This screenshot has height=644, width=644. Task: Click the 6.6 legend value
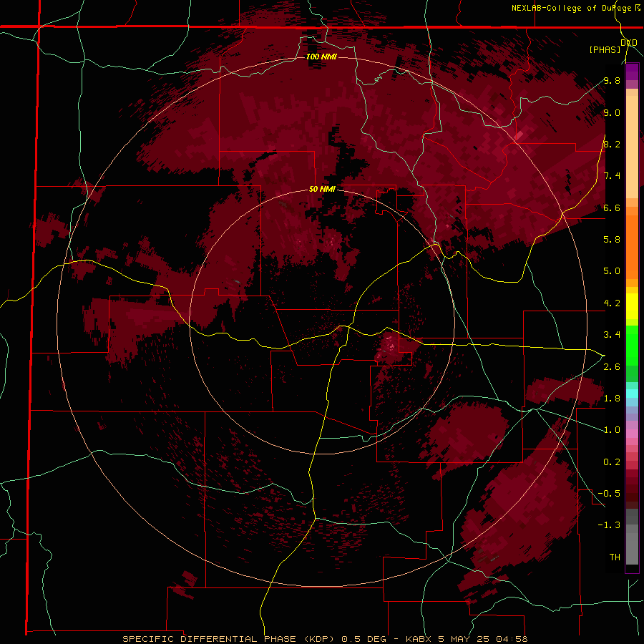pyautogui.click(x=612, y=208)
